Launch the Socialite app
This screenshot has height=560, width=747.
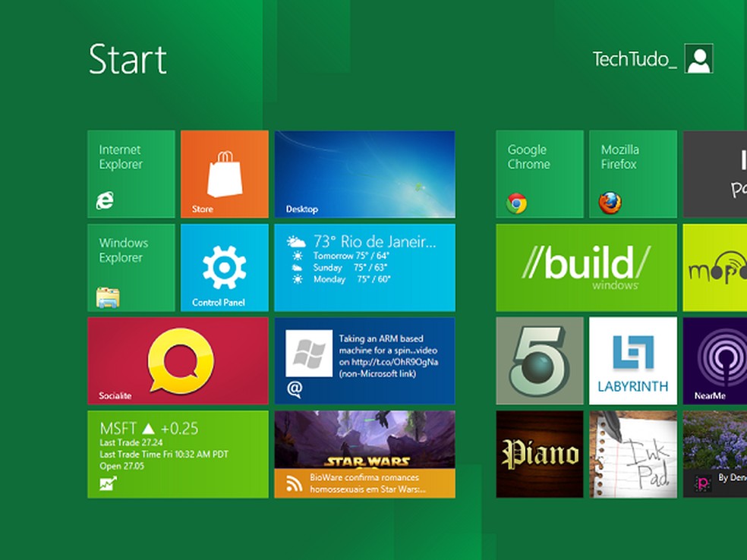[x=177, y=360]
